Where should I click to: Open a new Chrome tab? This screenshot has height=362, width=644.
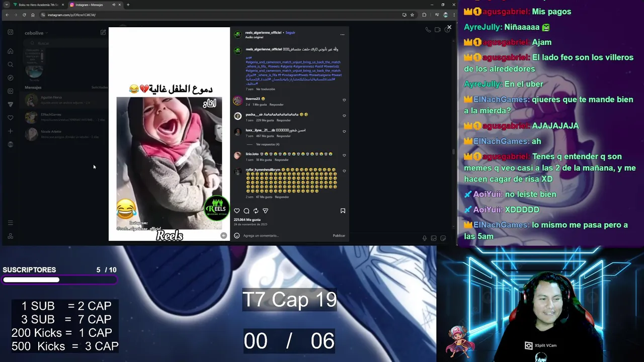click(128, 5)
